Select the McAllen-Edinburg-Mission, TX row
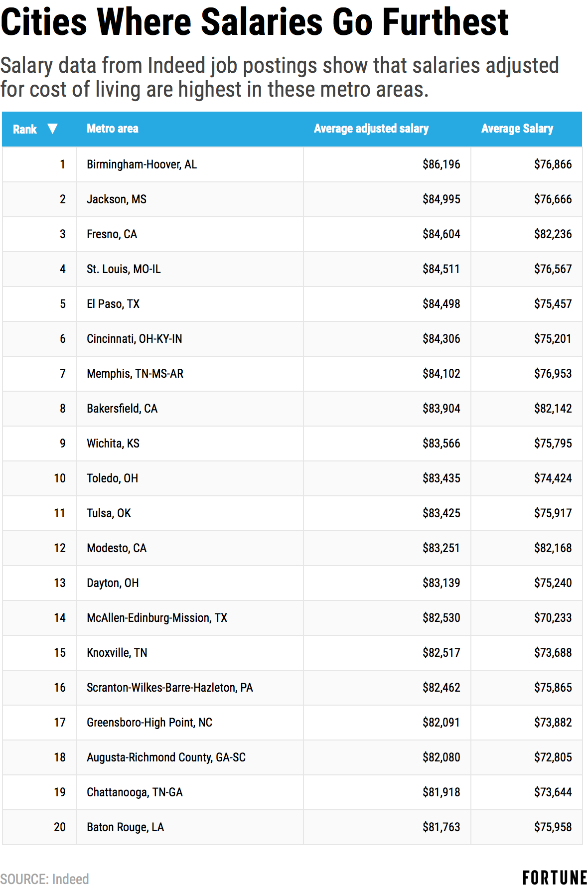This screenshot has width=588, height=889. point(156,618)
